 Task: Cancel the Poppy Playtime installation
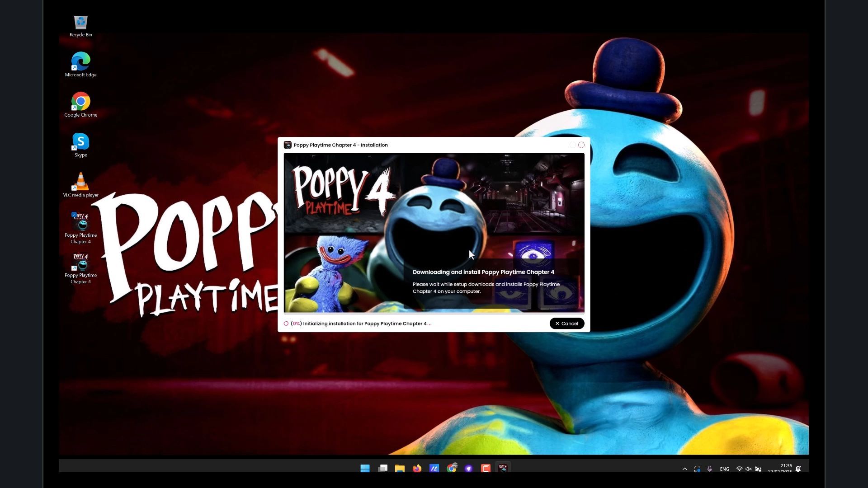[x=566, y=324]
